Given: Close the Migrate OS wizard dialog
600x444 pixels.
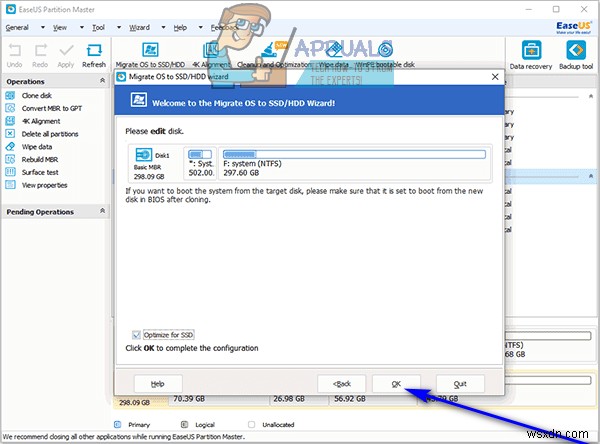Looking at the screenshot, I should click(495, 77).
